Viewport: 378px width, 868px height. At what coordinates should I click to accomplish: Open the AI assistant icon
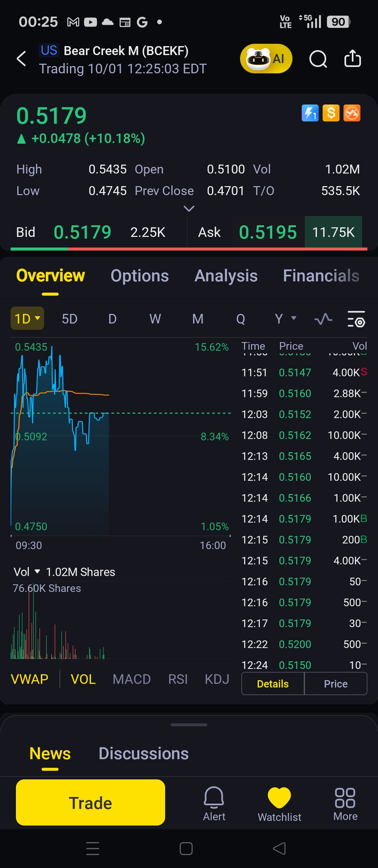pyautogui.click(x=266, y=59)
